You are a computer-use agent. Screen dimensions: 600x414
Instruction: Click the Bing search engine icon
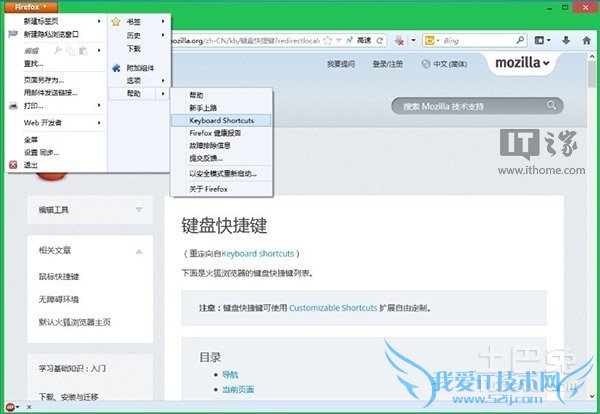pos(430,40)
